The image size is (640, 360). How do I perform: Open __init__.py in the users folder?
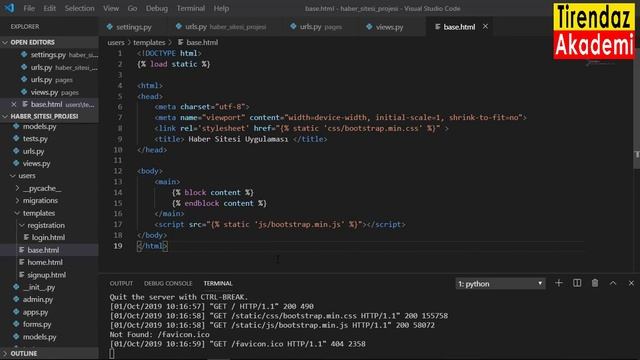pyautogui.click(x=39, y=287)
